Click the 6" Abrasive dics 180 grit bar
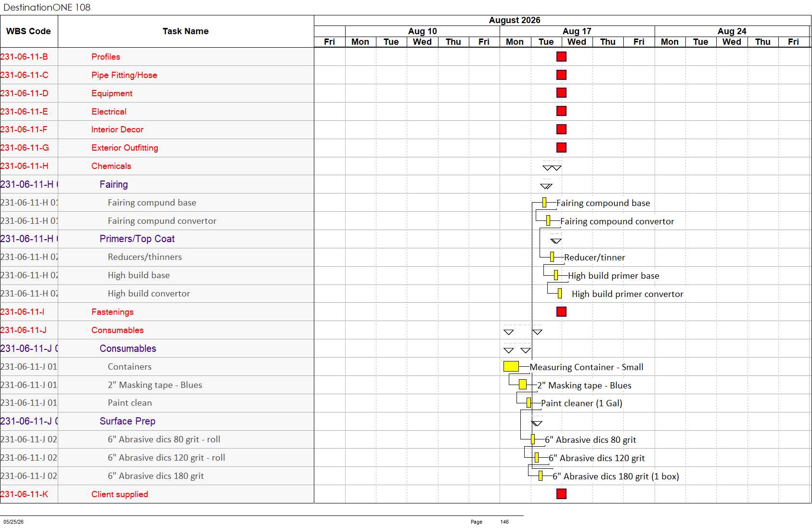Image resolution: width=812 pixels, height=528 pixels. click(x=541, y=476)
